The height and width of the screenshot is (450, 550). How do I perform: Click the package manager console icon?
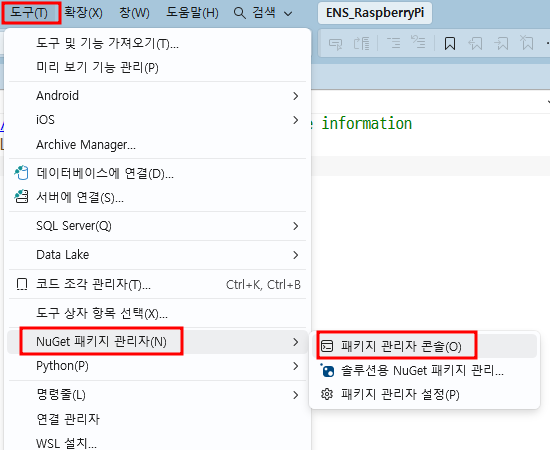click(x=327, y=346)
